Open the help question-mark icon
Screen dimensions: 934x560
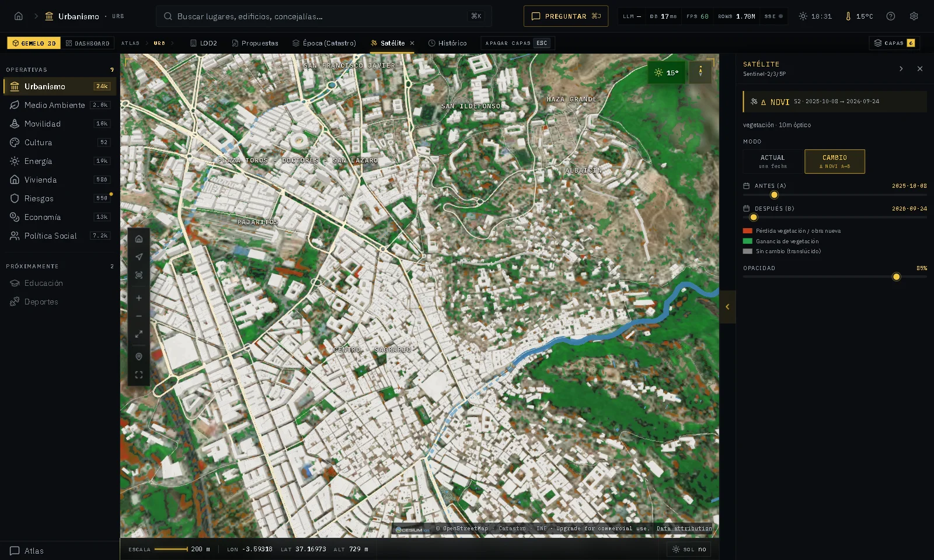coord(891,16)
